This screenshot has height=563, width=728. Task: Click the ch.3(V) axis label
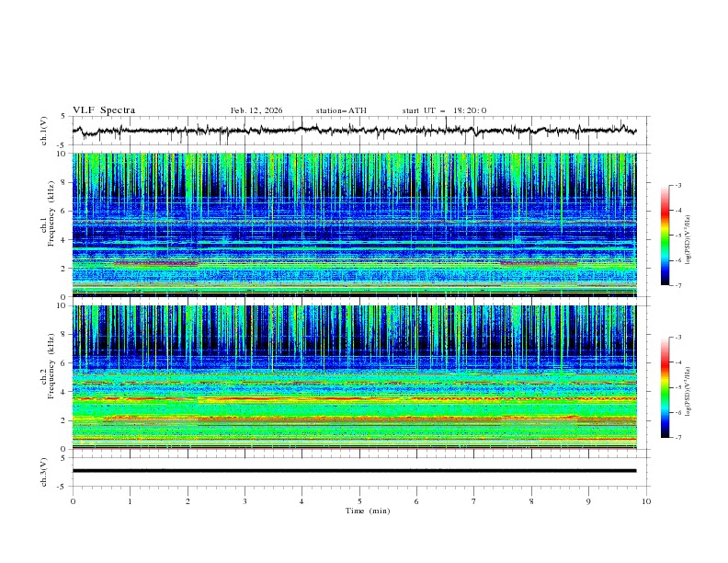pyautogui.click(x=44, y=472)
